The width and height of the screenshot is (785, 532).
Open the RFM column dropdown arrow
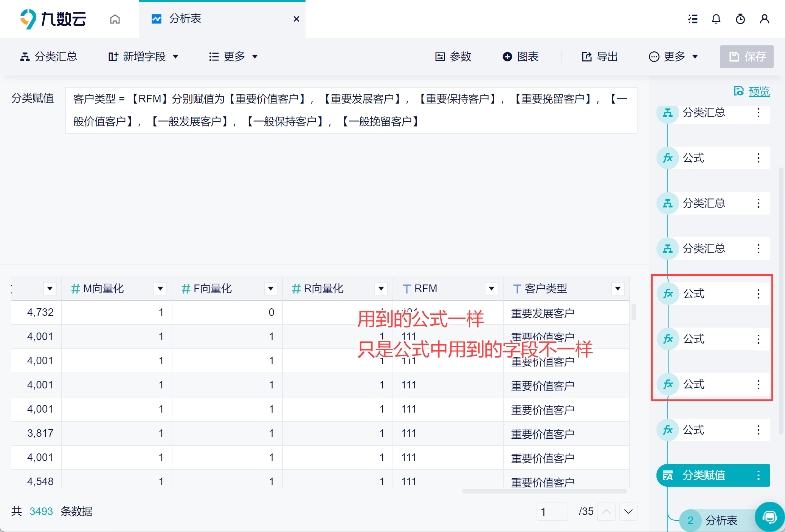tap(491, 289)
